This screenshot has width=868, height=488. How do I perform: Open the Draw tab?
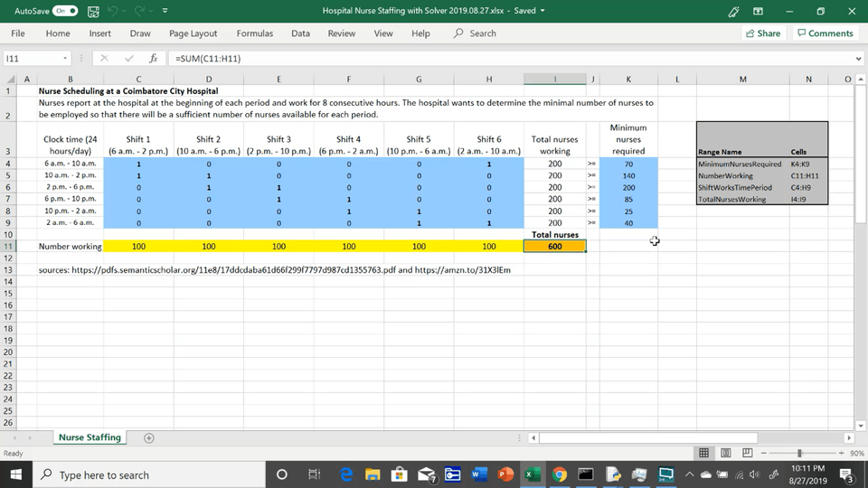(x=140, y=33)
